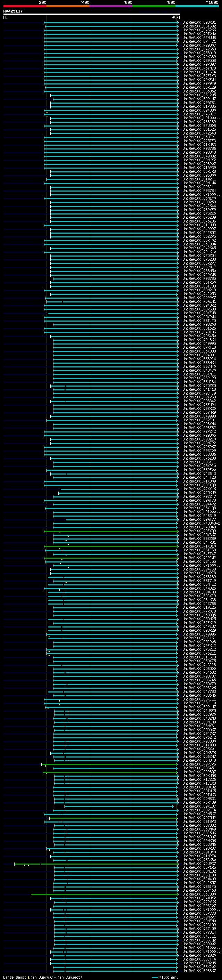Select the UniRef100_B7FIY3 label
This screenshot has height=980, width=222.
coord(199,76)
